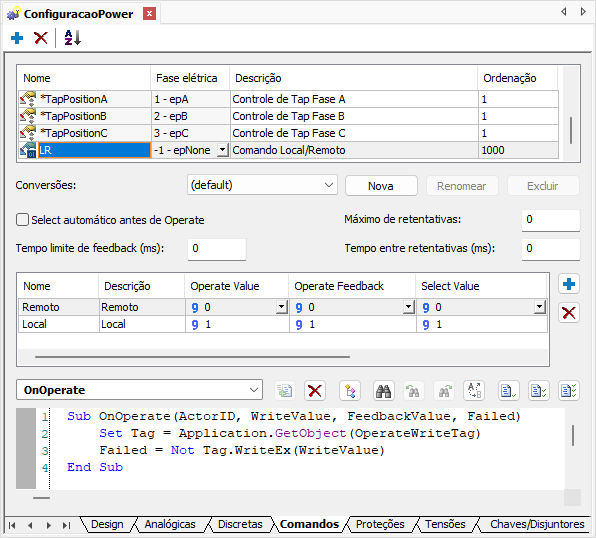This screenshot has width=596, height=538.
Task: Click the replace A-B icon in script toolbar
Action: point(474,391)
